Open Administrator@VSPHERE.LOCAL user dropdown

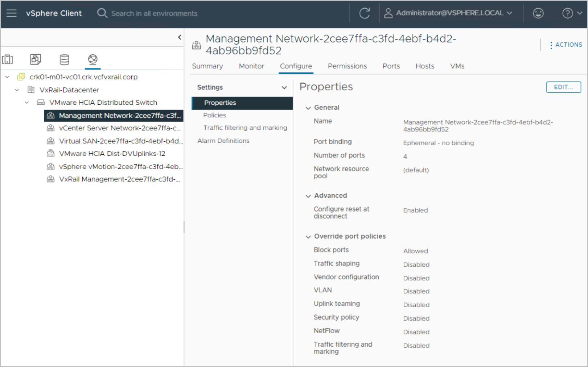click(x=449, y=13)
